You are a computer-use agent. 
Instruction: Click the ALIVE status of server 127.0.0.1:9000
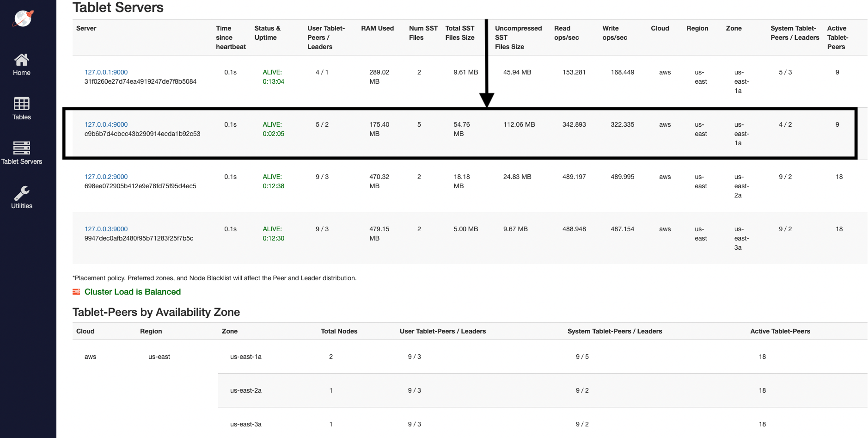coord(274,77)
